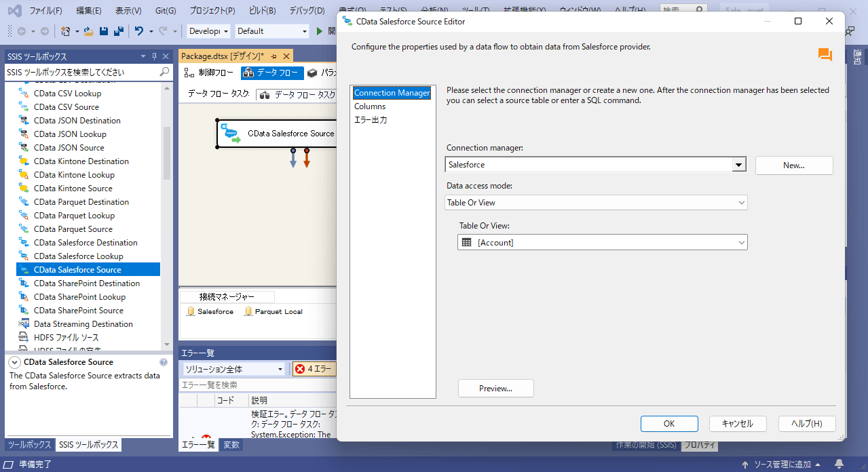Switch to the ツールボックス bottom tab

pos(29,445)
